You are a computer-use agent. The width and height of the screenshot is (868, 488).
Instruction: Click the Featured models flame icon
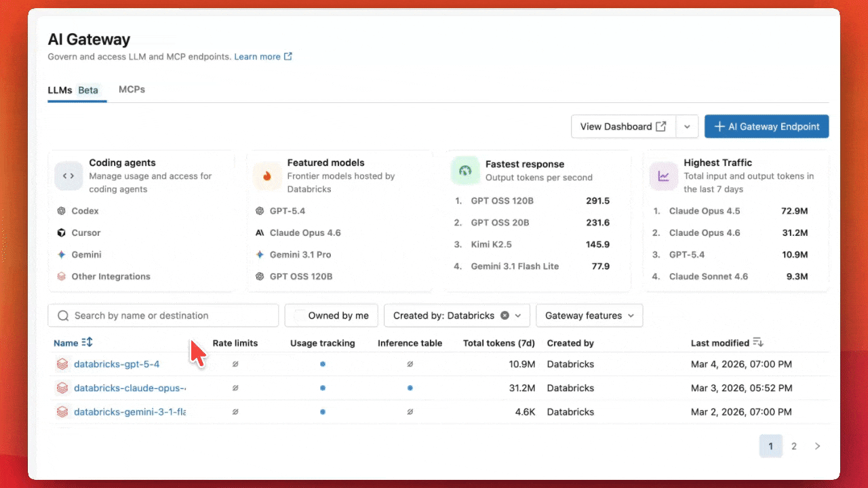click(267, 176)
